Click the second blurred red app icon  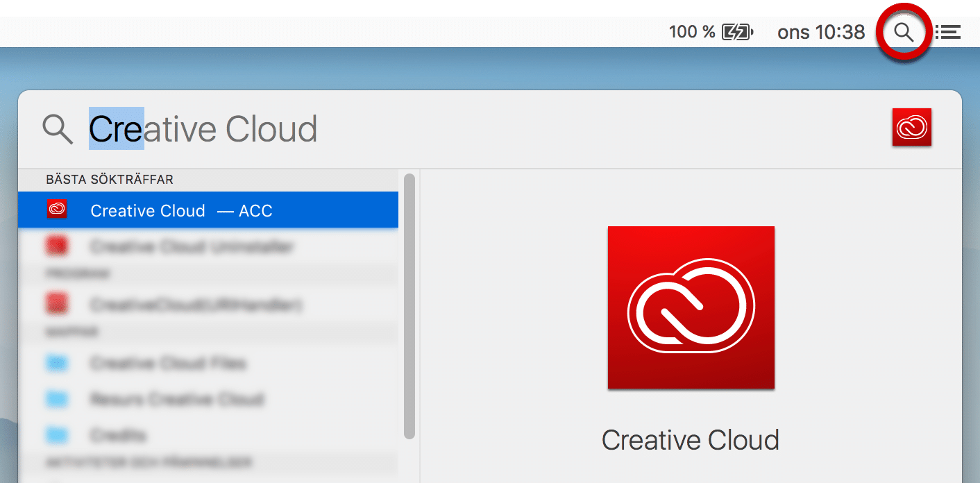pyautogui.click(x=57, y=304)
